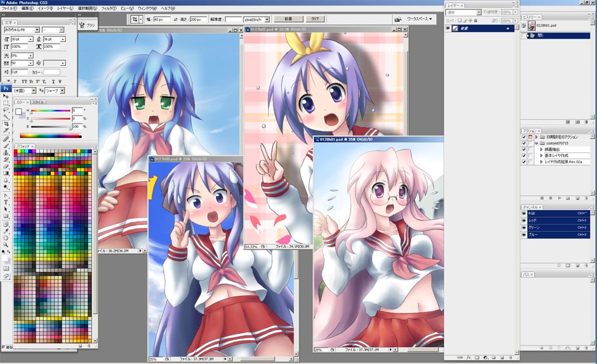Open the font family dropdown in Character panel
Screen dimensions: 597x364
[x=37, y=30]
